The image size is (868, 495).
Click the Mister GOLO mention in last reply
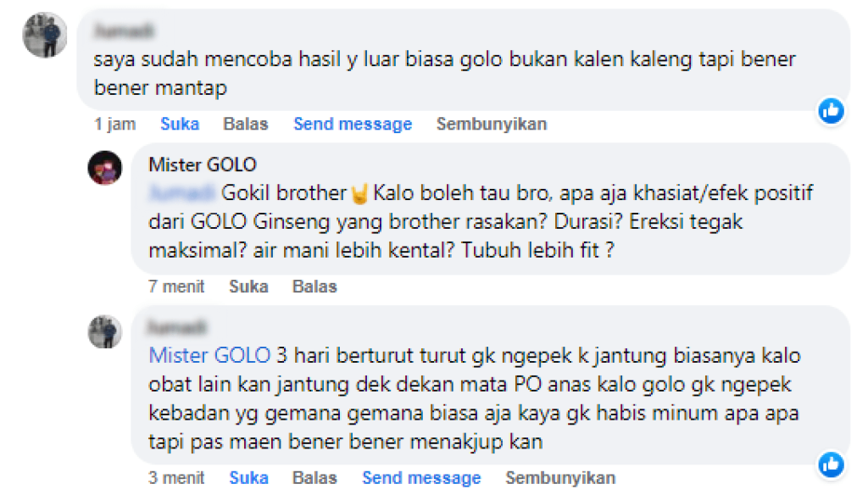point(209,355)
